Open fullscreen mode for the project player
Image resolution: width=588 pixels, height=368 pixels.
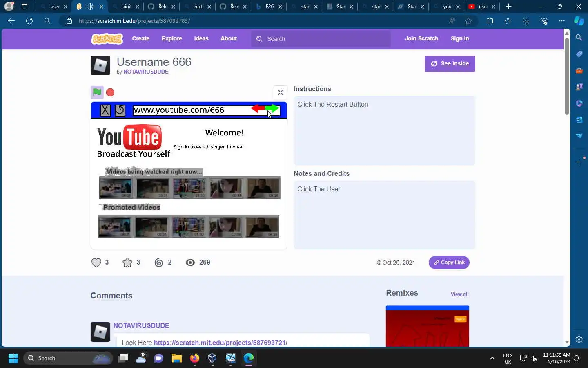click(281, 92)
